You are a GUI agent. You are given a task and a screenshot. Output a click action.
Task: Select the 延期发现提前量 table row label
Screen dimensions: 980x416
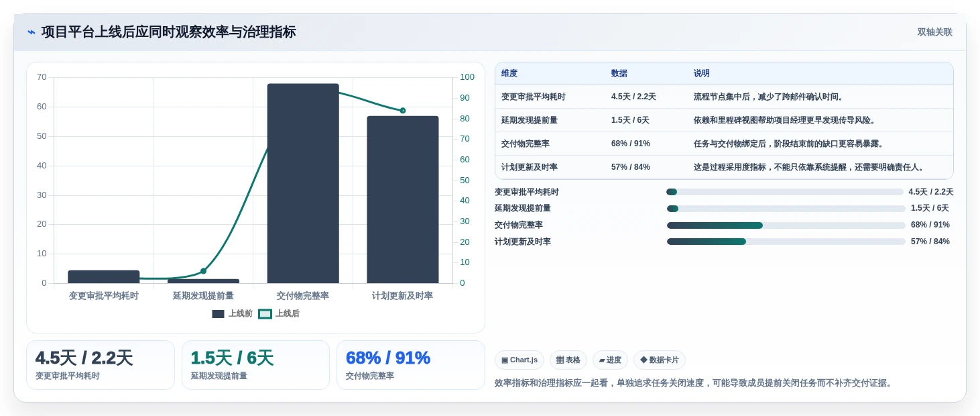[530, 120]
